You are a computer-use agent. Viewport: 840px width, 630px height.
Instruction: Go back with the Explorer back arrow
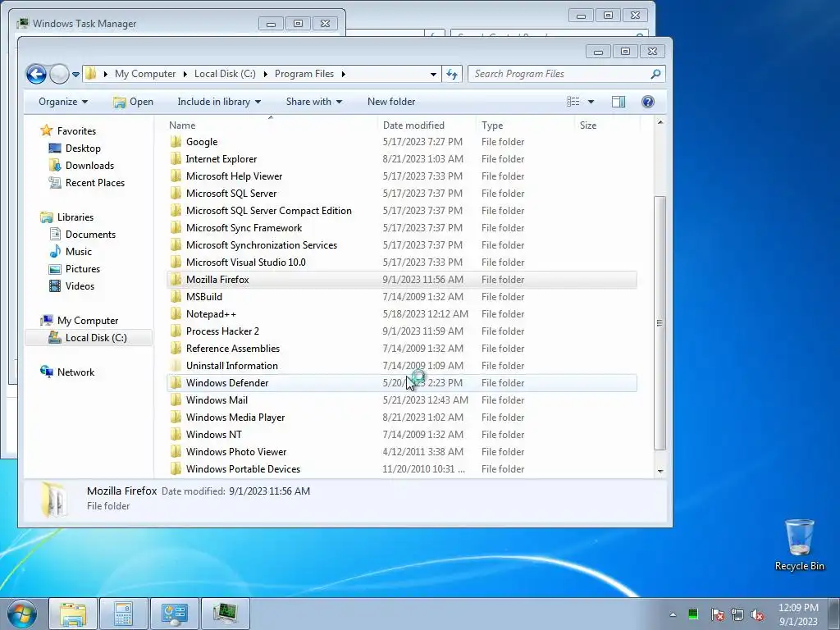(36, 74)
